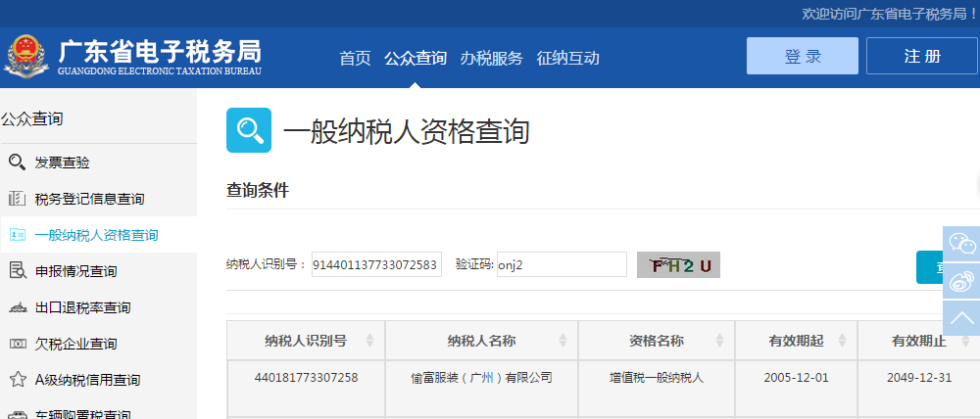
Task: Focus the 纳税人识别号 input field
Action: coord(376,264)
